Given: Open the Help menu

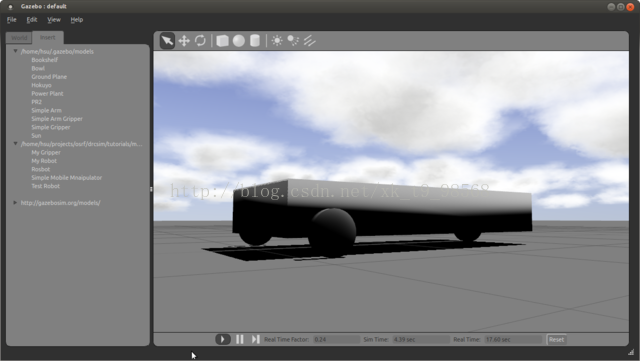Looking at the screenshot, I should [x=76, y=20].
